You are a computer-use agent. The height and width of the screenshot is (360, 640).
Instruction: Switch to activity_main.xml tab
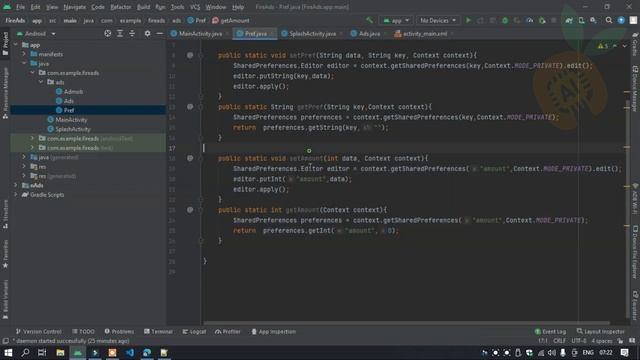[x=424, y=33]
